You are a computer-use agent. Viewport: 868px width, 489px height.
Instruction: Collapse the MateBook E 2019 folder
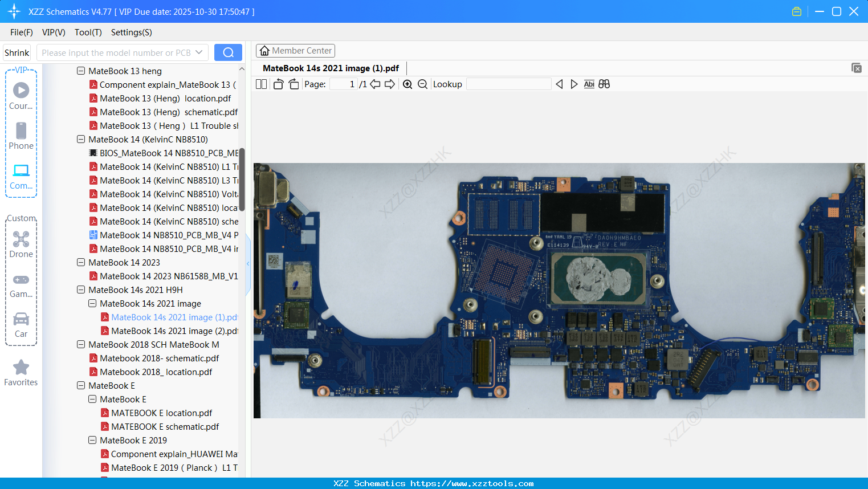[x=92, y=441]
